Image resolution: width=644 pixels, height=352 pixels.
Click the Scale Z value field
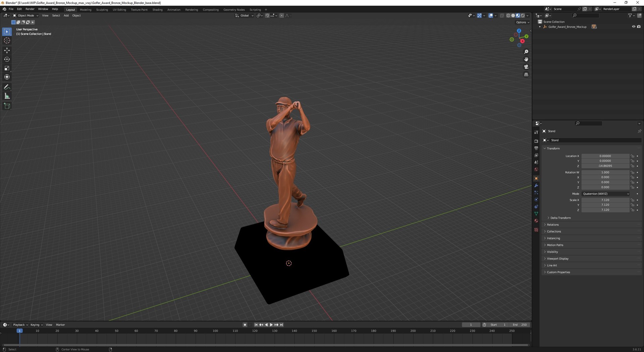pyautogui.click(x=605, y=210)
